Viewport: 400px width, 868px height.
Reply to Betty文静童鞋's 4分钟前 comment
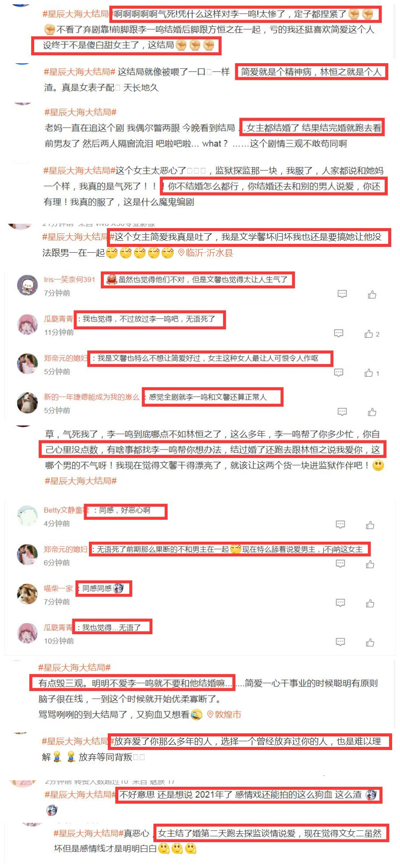pos(340,525)
